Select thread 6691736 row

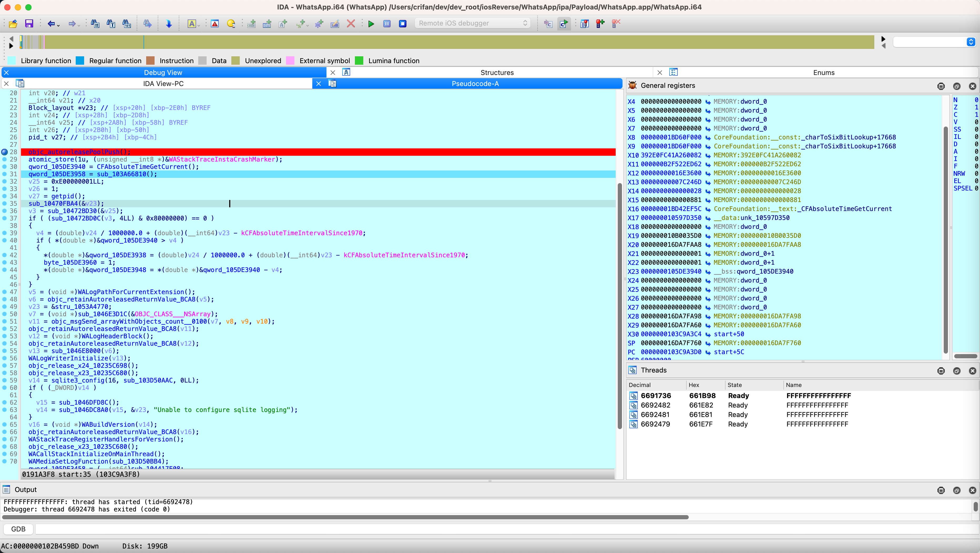(x=803, y=396)
